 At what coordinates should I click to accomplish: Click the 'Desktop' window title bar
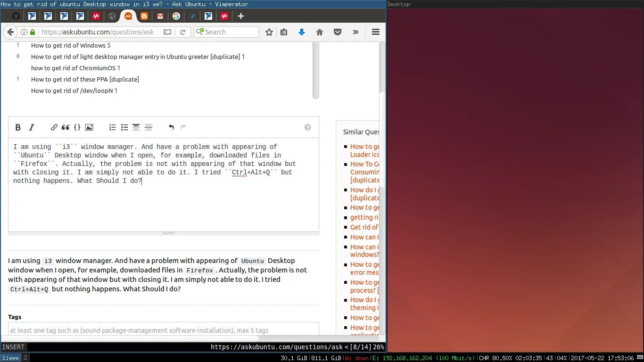515,4
